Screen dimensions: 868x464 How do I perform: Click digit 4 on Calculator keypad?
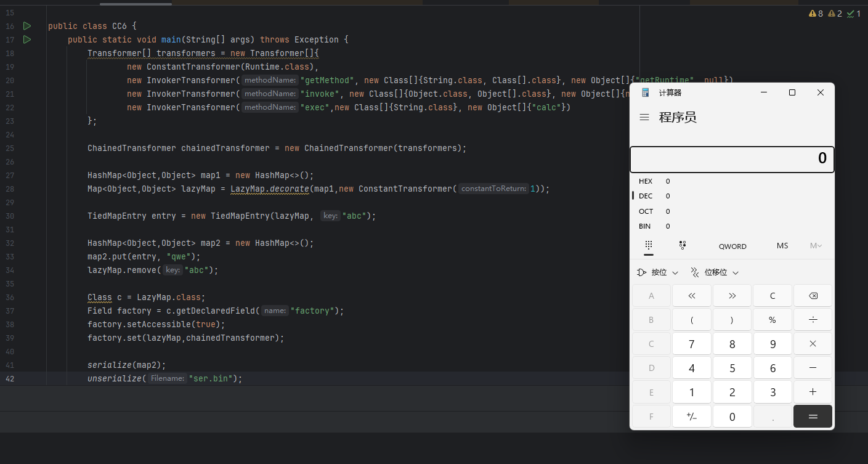691,368
